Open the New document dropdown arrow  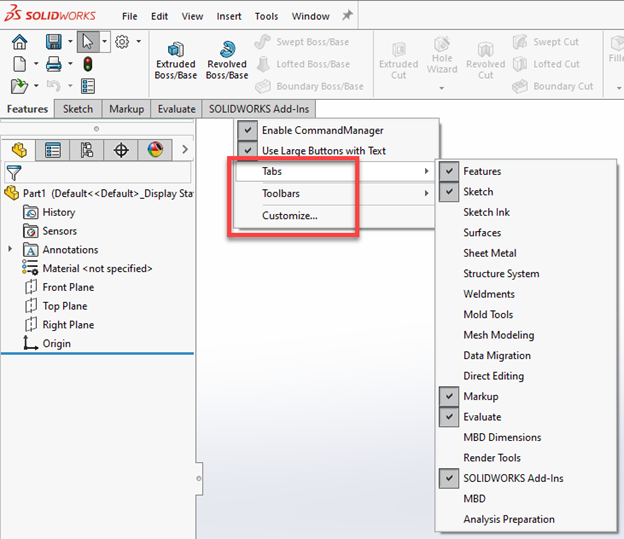36,64
